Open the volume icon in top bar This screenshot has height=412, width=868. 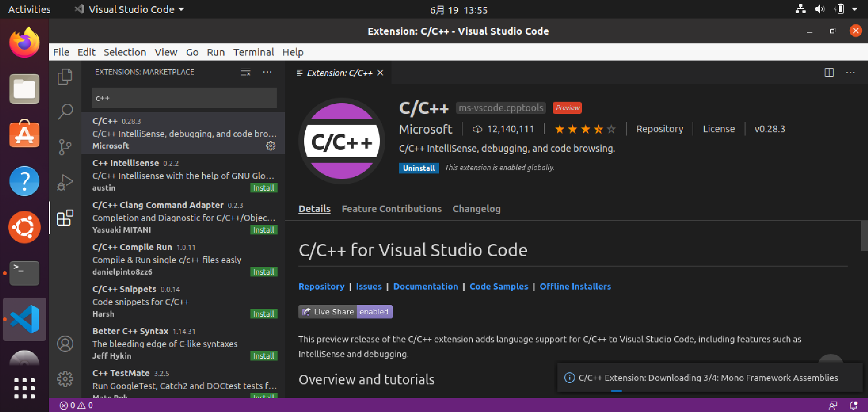819,9
